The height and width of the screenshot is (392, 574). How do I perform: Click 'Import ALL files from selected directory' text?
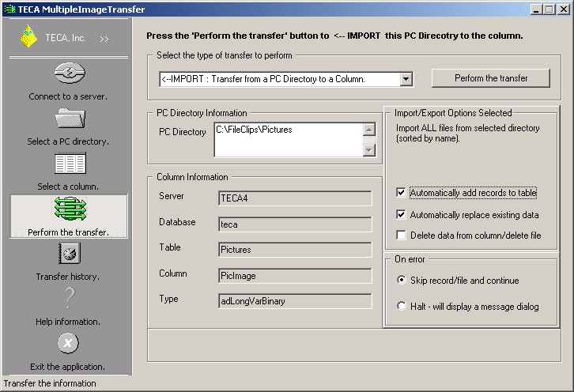(468, 128)
